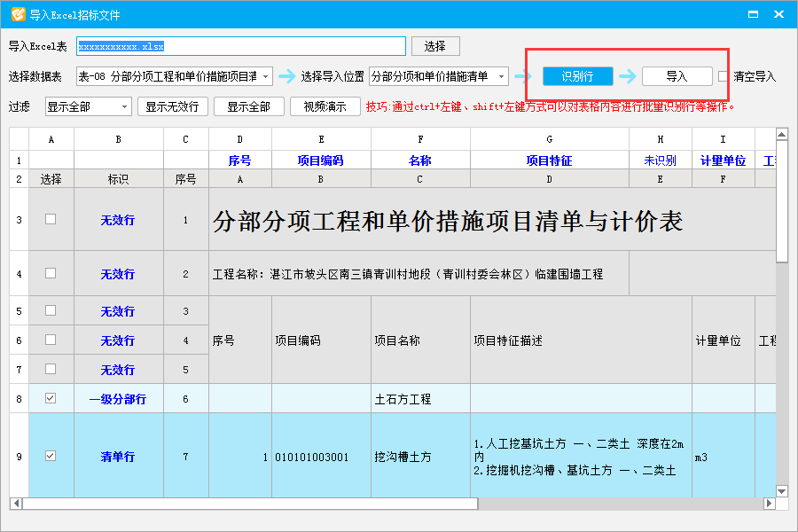This screenshot has width=798, height=532.
Task: Click the 计量单位 column mapping header
Action: [723, 160]
